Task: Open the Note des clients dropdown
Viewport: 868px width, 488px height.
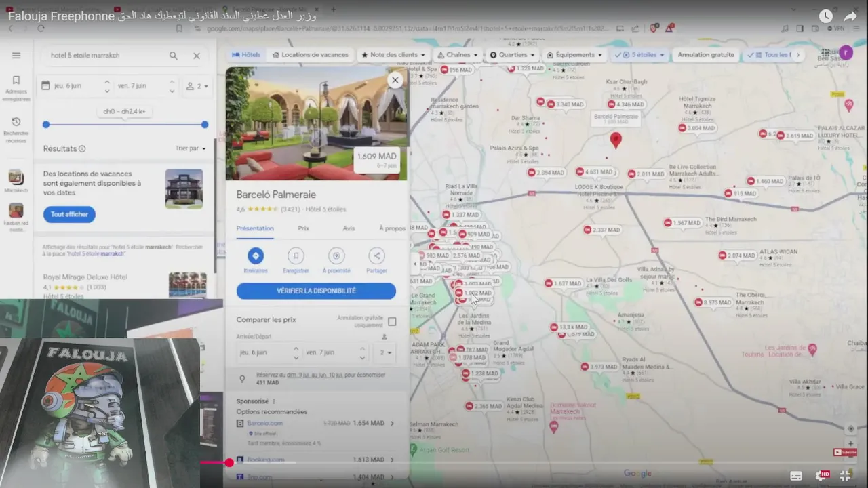Action: pos(393,55)
